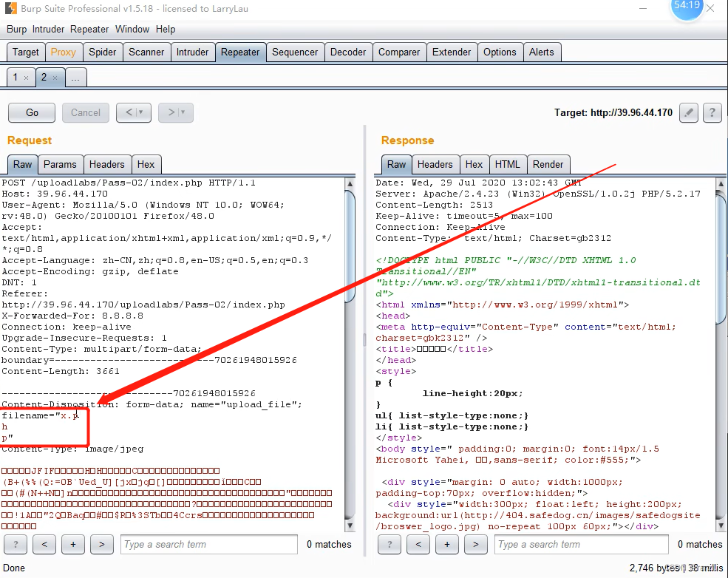The image size is (728, 578).
Task: Open the Repeater menu in menu bar
Action: 89,30
